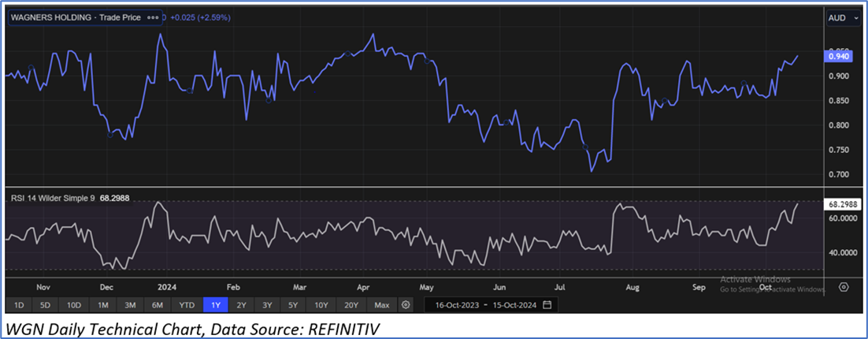868x339 pixels.
Task: Click the Jun label on time axis
Action: (x=499, y=288)
